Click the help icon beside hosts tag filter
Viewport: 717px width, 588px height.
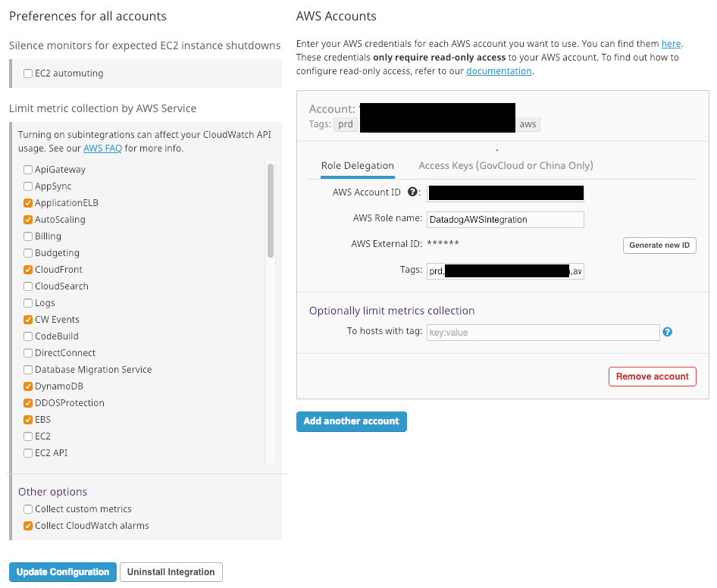tap(667, 333)
